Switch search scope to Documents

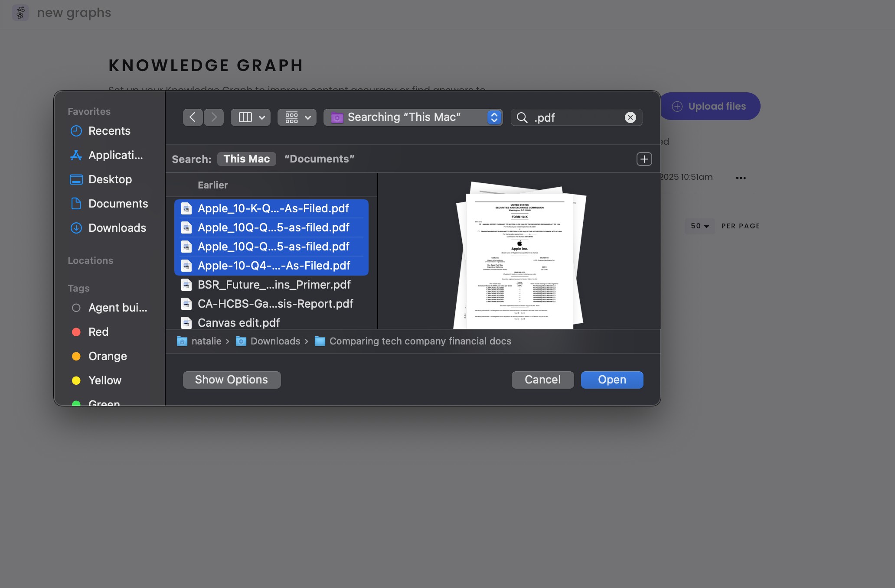tap(319, 159)
